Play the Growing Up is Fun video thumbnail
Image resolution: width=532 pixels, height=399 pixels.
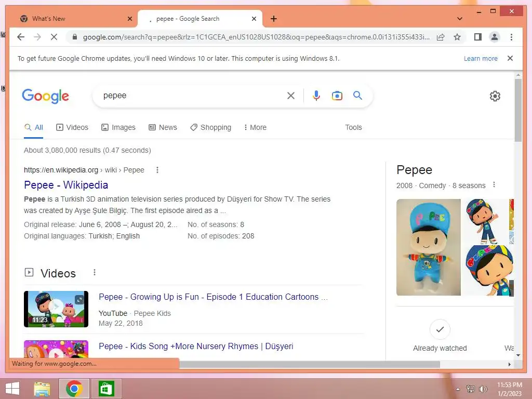pos(56,309)
